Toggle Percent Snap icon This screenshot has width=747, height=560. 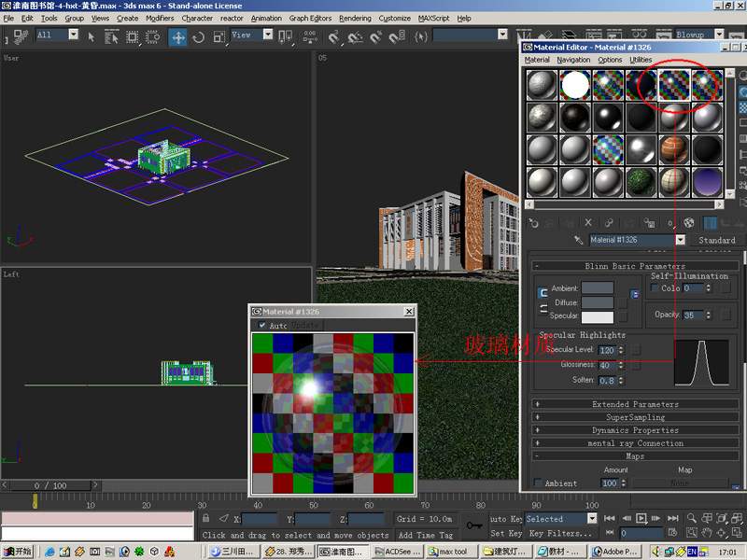[x=376, y=36]
